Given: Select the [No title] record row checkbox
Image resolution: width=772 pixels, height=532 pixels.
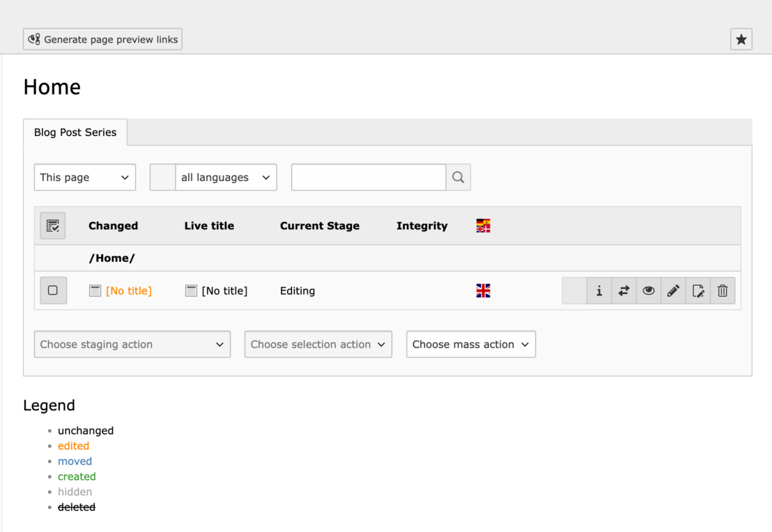Looking at the screenshot, I should click(x=53, y=290).
